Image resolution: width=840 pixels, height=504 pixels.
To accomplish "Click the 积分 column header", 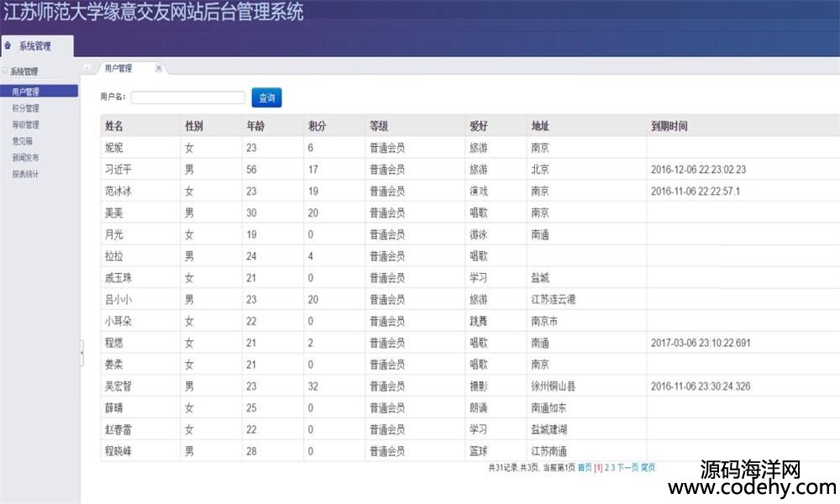I will pos(318,126).
